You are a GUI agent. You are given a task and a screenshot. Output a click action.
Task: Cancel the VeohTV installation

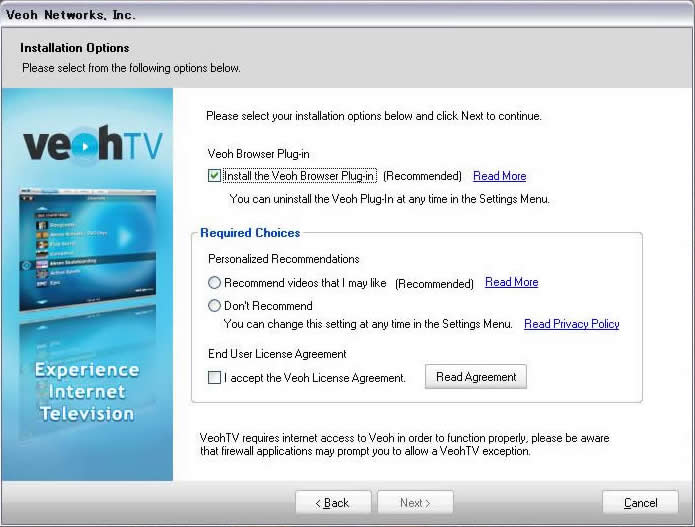point(640,503)
